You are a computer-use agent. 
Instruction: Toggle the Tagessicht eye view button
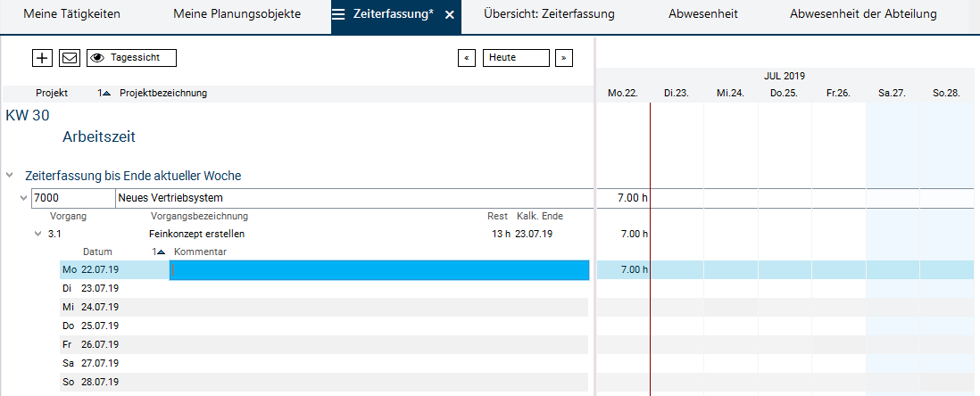131,58
